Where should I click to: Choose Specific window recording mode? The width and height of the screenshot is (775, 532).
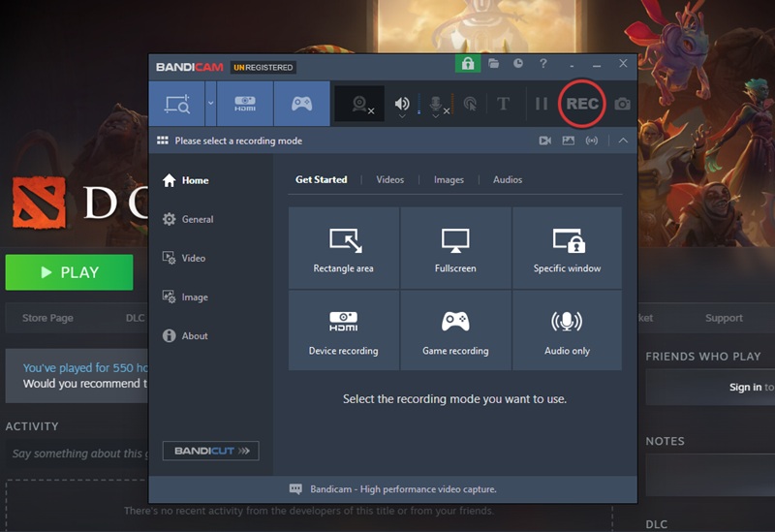[x=568, y=248]
